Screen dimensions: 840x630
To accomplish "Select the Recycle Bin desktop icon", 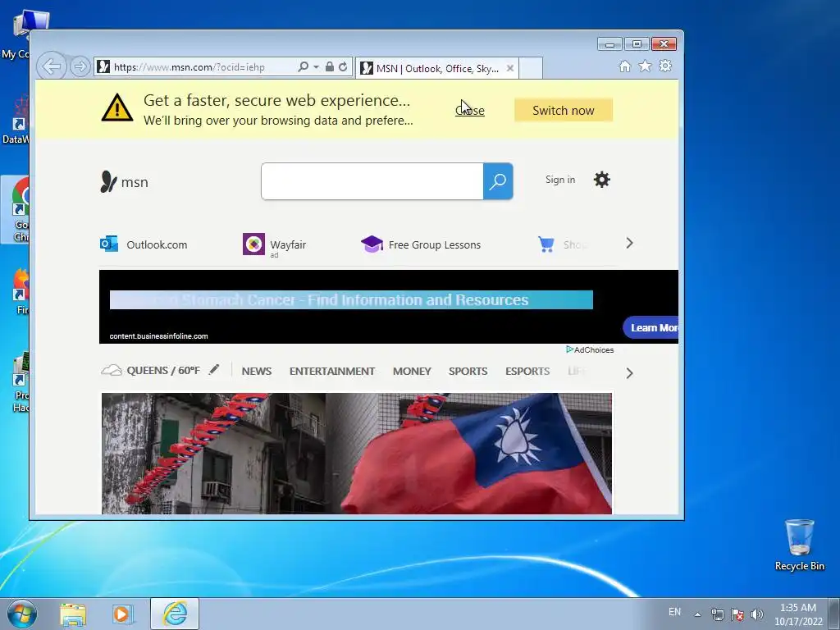I will (x=799, y=545).
